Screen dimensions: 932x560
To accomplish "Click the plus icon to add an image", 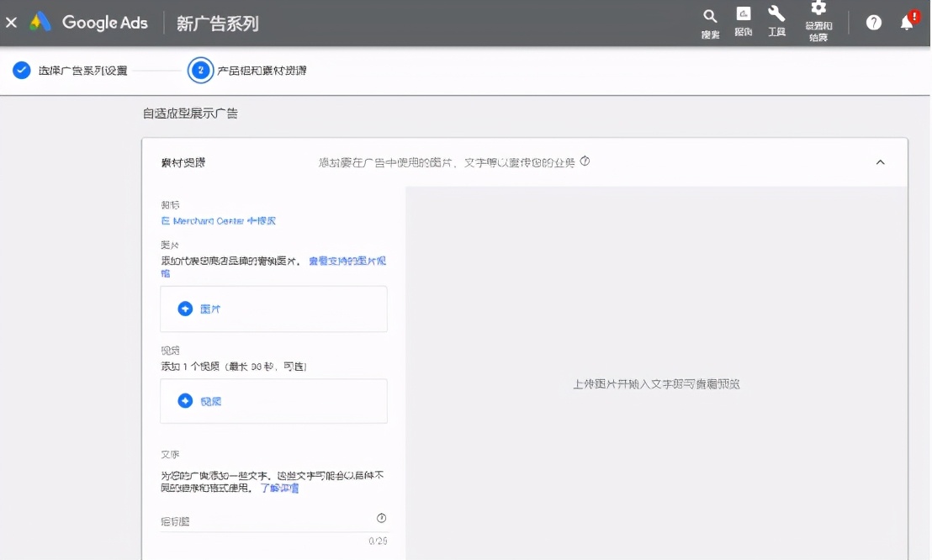I will coord(187,308).
